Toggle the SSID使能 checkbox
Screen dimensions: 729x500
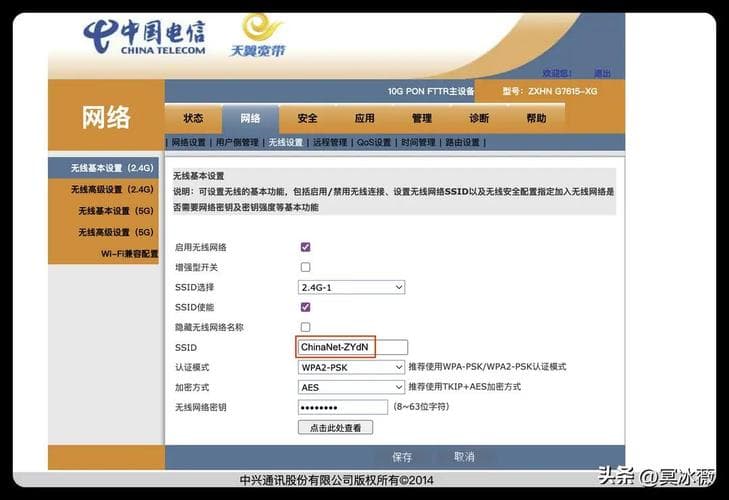[305, 307]
